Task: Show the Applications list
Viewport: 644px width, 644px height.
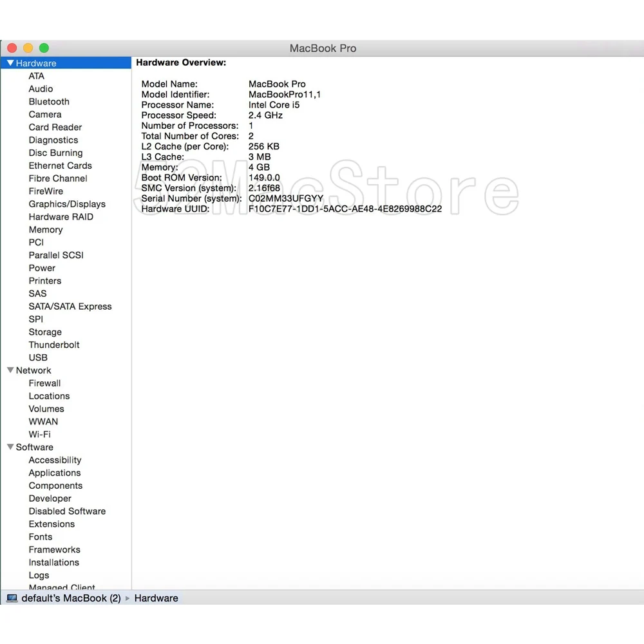Action: 55,473
